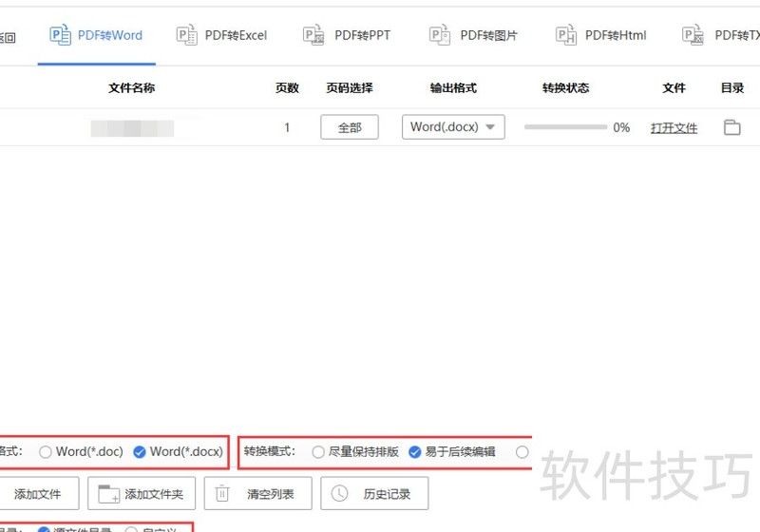The image size is (760, 532).
Task: Click the PDF转TXT tab icon
Action: point(693,35)
